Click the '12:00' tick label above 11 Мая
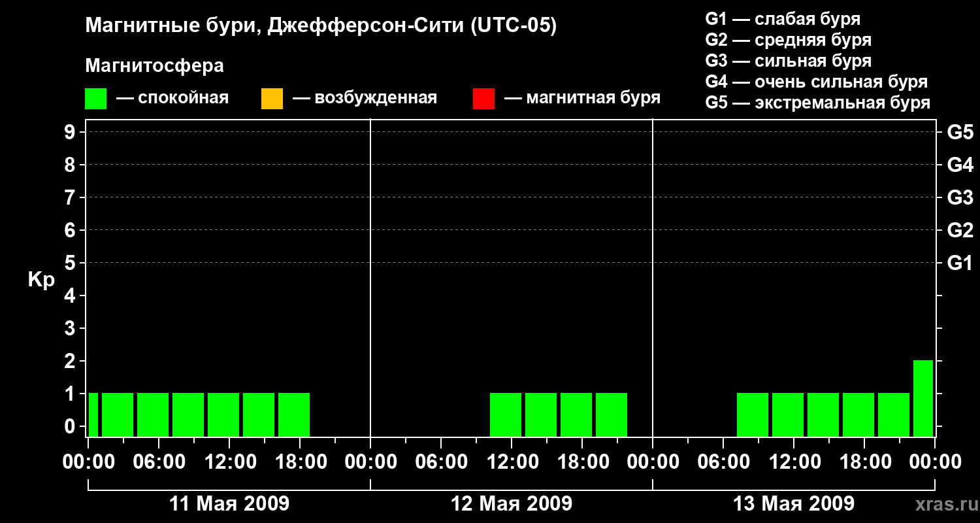980x523 pixels. pos(229,462)
